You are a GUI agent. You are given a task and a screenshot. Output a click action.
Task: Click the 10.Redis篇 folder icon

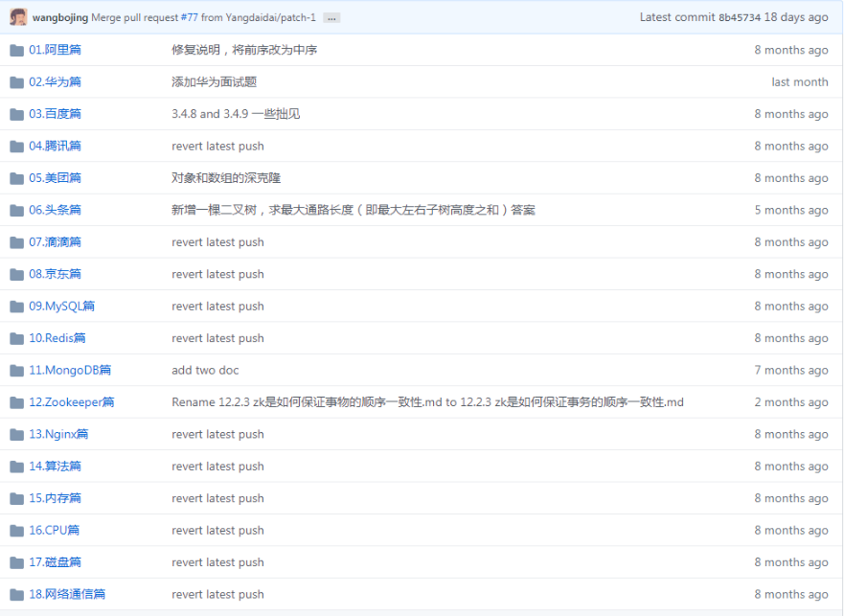coord(16,338)
